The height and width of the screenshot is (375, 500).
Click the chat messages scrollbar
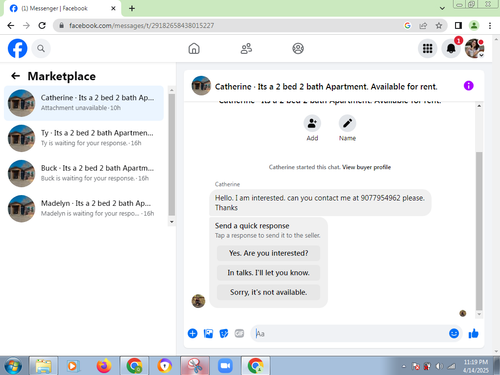pos(479,231)
